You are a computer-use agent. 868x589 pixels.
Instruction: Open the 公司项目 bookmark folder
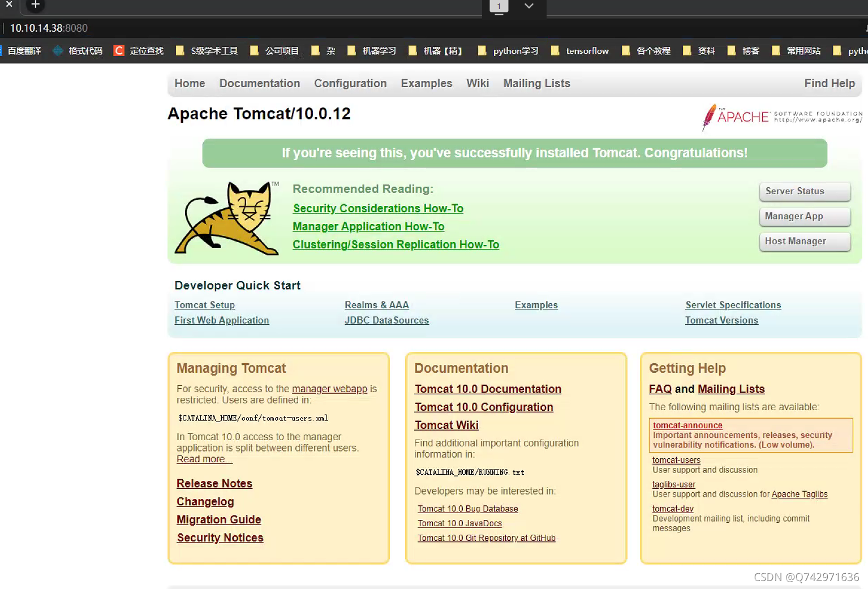tap(274, 51)
